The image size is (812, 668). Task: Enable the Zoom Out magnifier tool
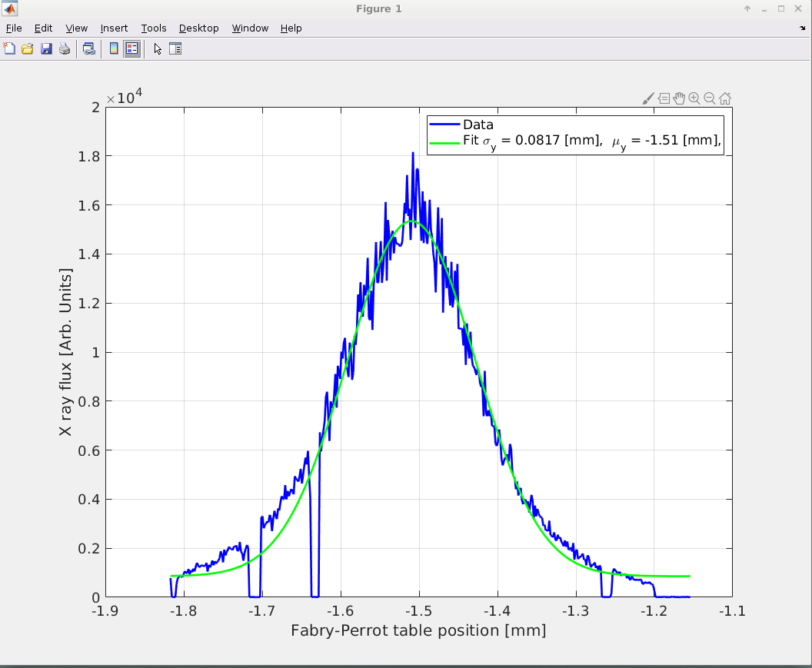tap(709, 98)
